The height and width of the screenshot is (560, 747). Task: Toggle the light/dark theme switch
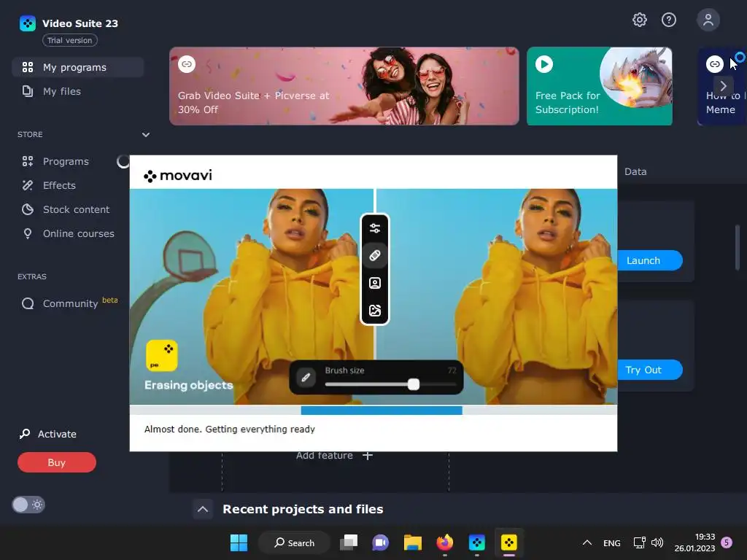coord(28,505)
